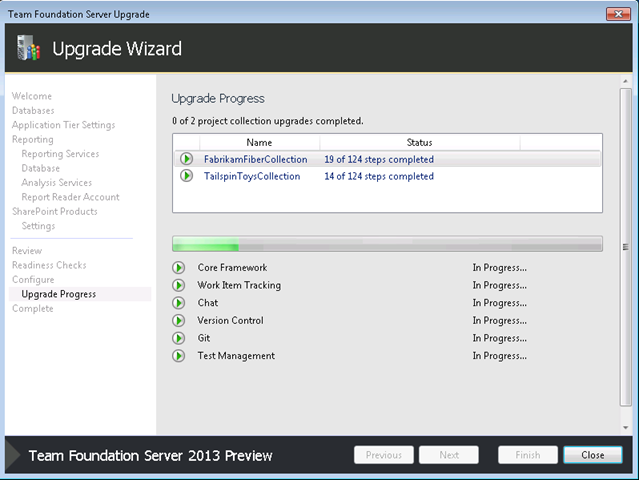
Task: Click the Test Management progress icon
Action: (x=178, y=356)
